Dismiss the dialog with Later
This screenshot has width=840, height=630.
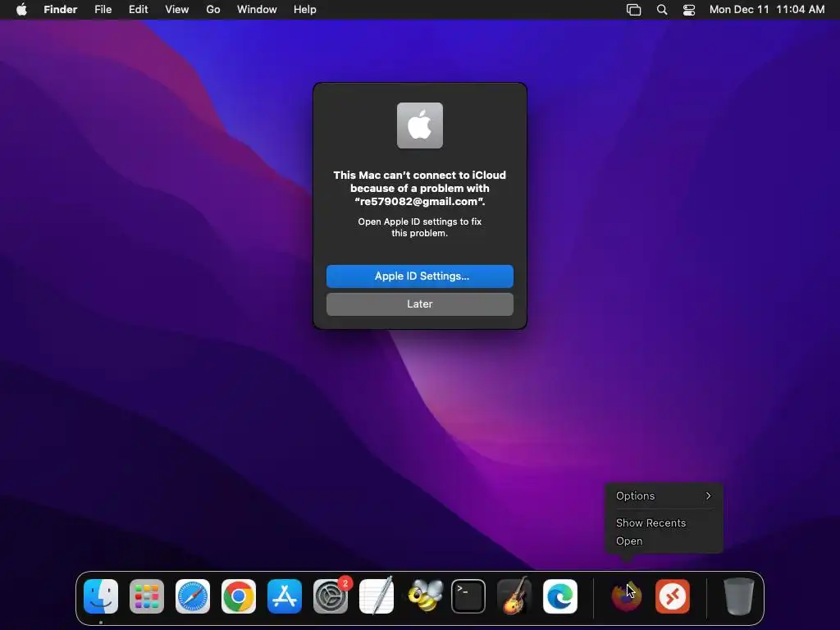[420, 304]
